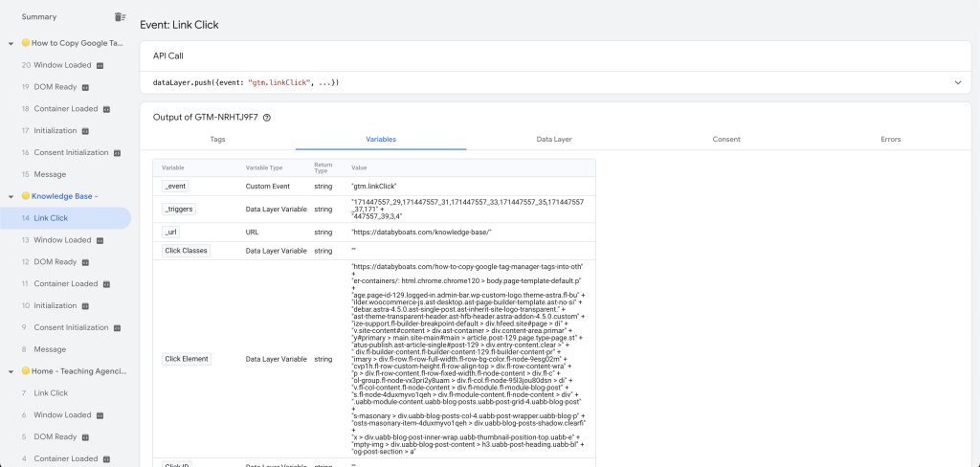The height and width of the screenshot is (467, 980).
Task: Expand the dataLayer.push API call details
Action: point(957,82)
